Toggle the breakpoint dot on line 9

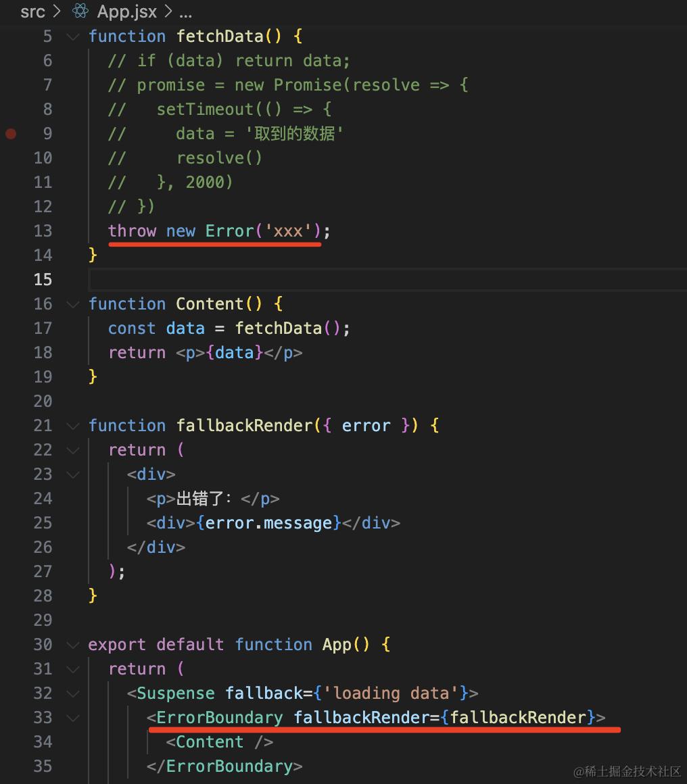tap(11, 134)
